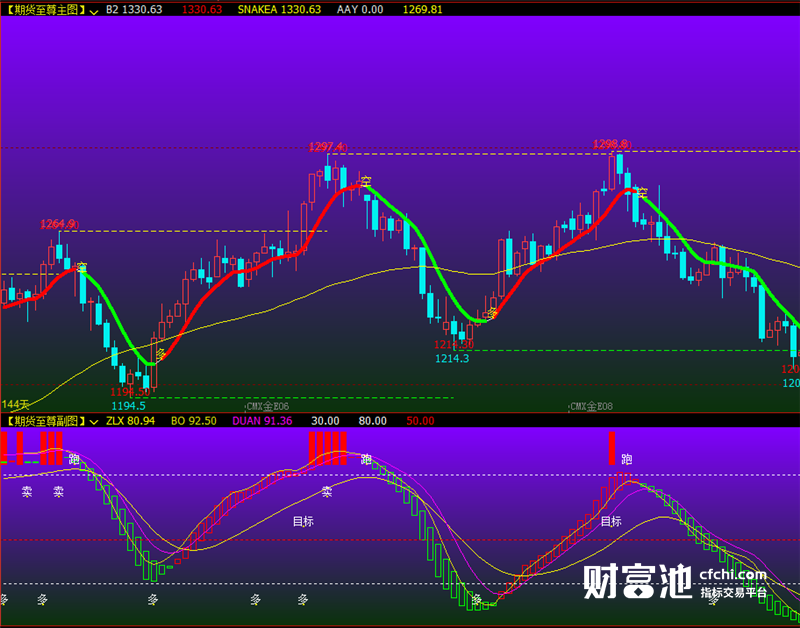
Task: Click the 144天 label at chart bottom-left
Action: (x=17, y=402)
